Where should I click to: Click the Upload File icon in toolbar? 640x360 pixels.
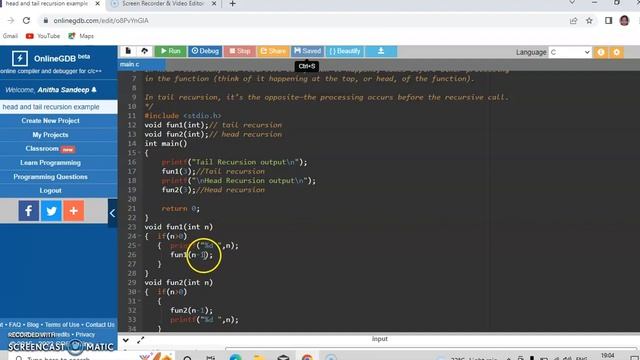(144, 51)
